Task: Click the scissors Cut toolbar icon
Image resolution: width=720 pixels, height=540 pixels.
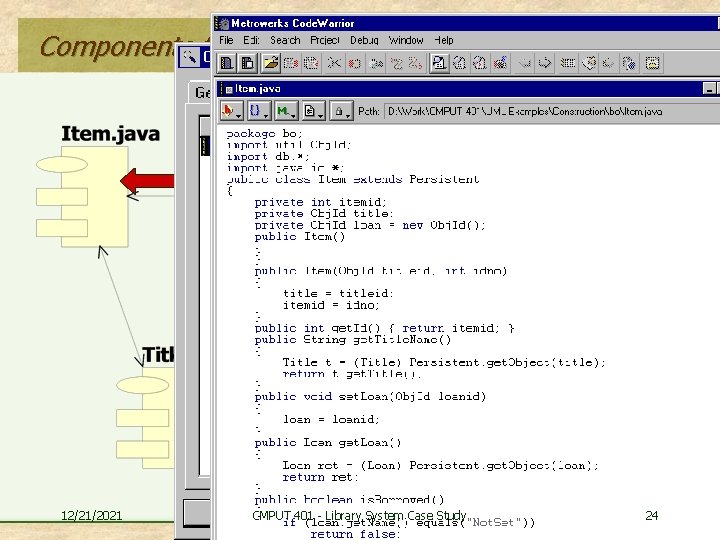Action: (x=334, y=63)
